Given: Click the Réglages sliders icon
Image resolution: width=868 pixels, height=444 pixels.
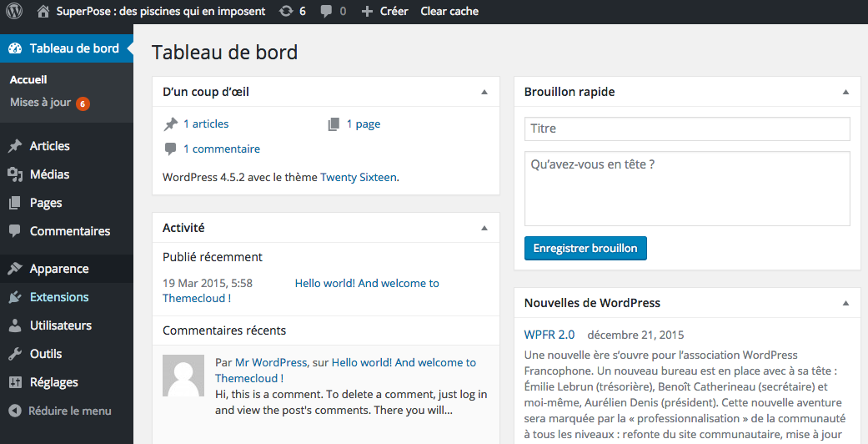Looking at the screenshot, I should pos(15,382).
